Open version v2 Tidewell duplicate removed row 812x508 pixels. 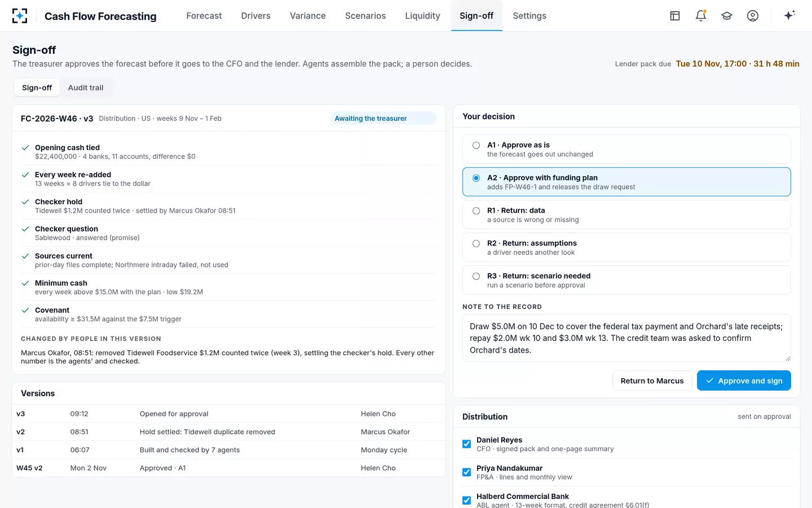tap(228, 432)
